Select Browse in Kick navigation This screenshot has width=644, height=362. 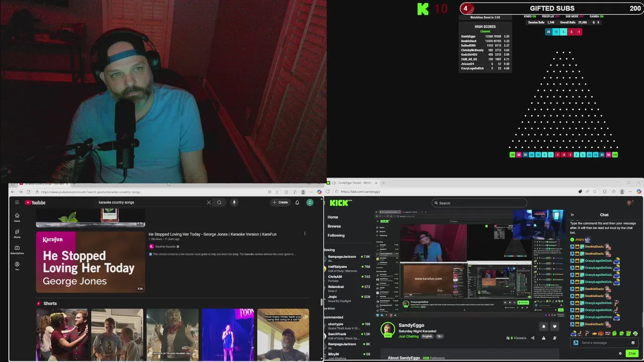click(x=334, y=226)
